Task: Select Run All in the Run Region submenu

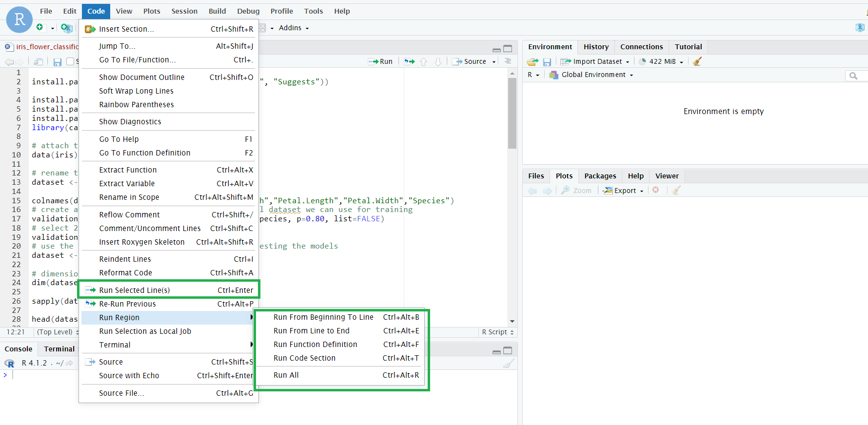Action: tap(340, 375)
